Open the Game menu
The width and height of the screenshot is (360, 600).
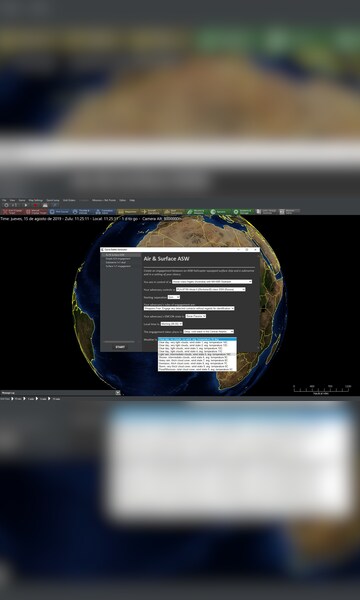[22, 200]
